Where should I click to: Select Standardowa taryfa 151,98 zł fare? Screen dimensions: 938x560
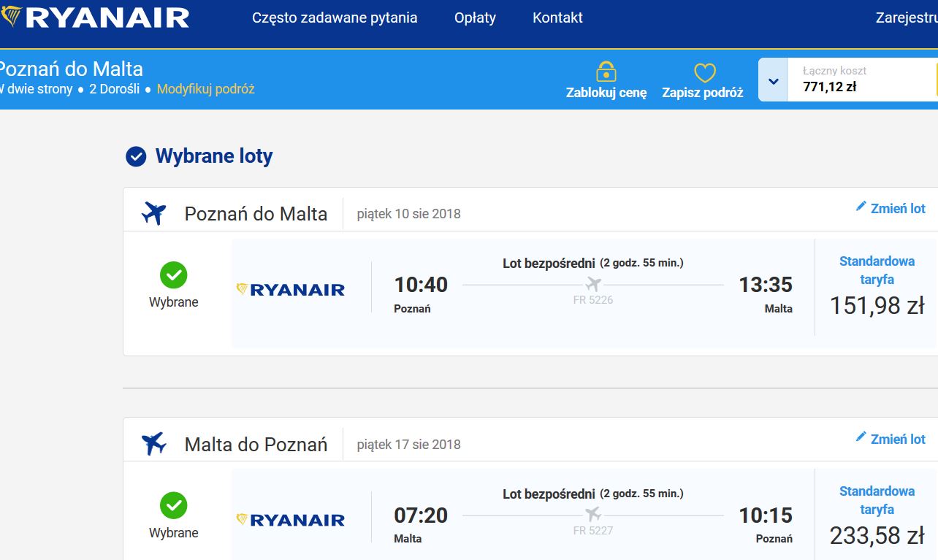[877, 287]
